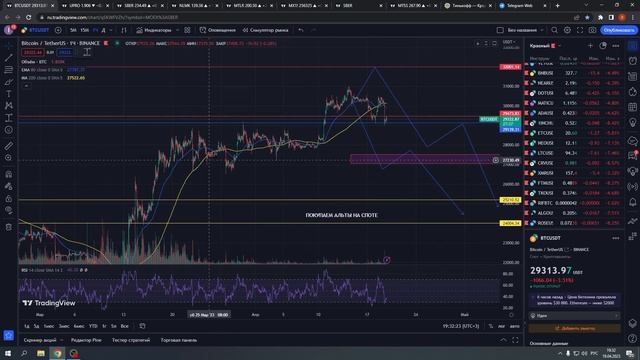Open the user profile avatar menu
The image size is (640, 360).
(9, 30)
